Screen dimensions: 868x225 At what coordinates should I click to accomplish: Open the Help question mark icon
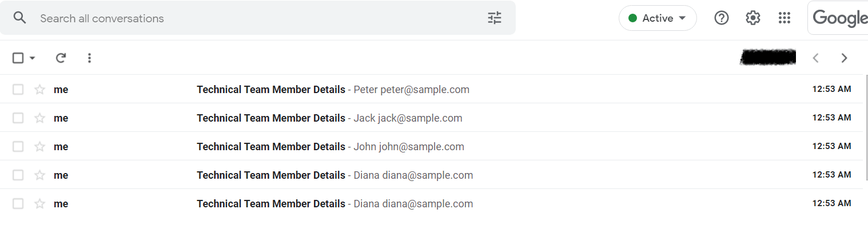(722, 18)
